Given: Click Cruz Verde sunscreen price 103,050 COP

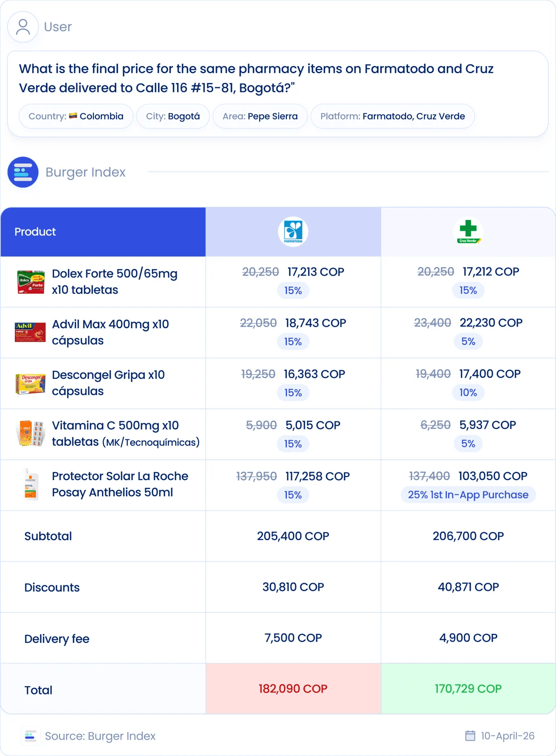Looking at the screenshot, I should 492,477.
